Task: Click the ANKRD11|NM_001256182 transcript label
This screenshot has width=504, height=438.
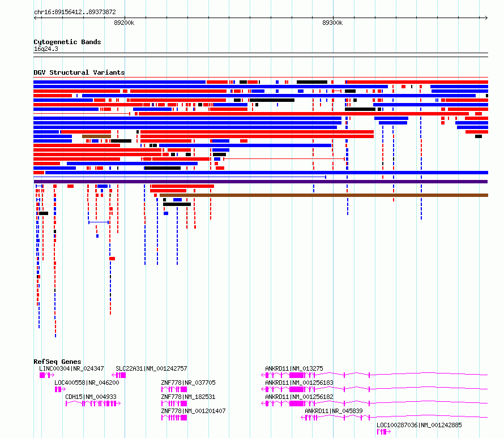Action: click(299, 397)
